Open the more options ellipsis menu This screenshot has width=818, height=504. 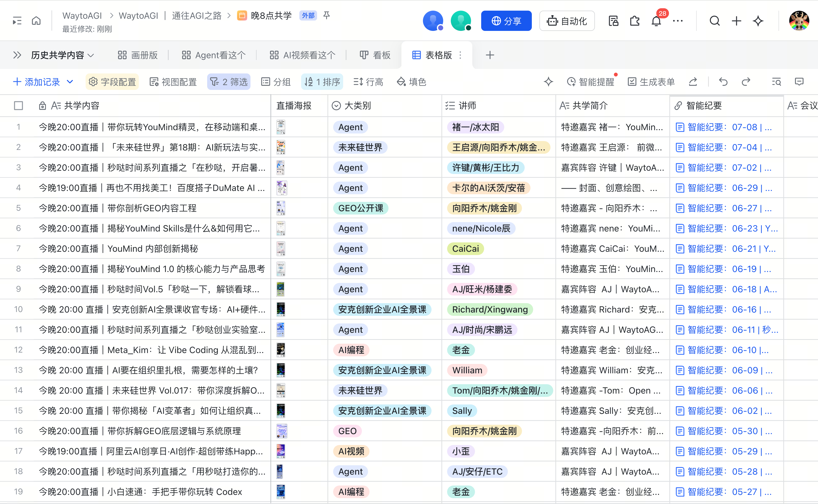(x=678, y=21)
